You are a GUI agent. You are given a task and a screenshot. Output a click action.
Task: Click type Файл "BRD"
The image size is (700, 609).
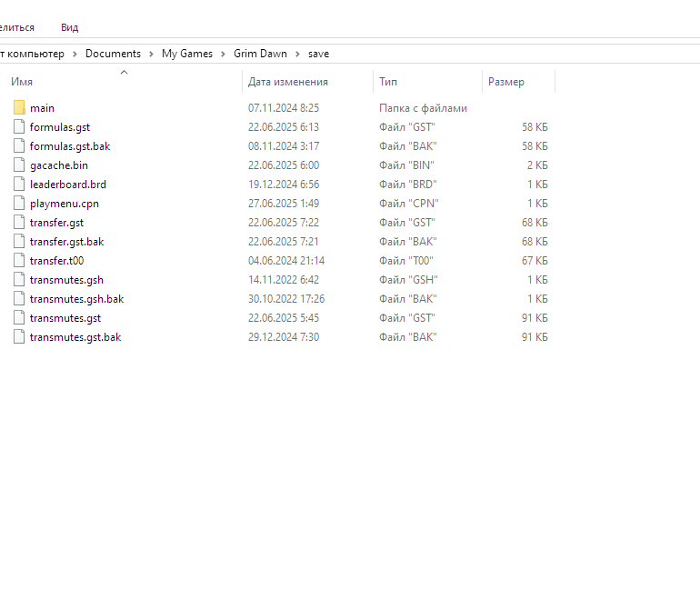[x=408, y=185]
